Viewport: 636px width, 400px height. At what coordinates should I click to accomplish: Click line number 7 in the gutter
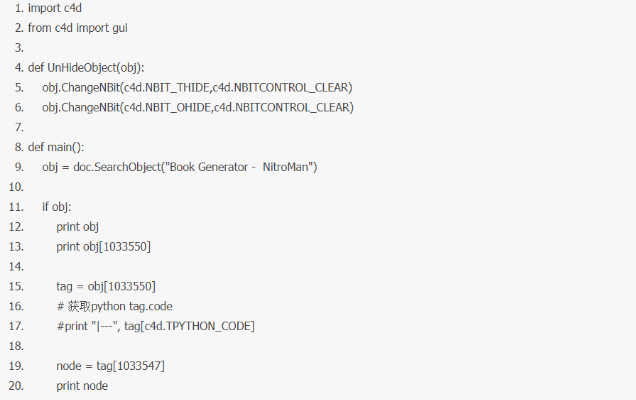tap(18, 128)
